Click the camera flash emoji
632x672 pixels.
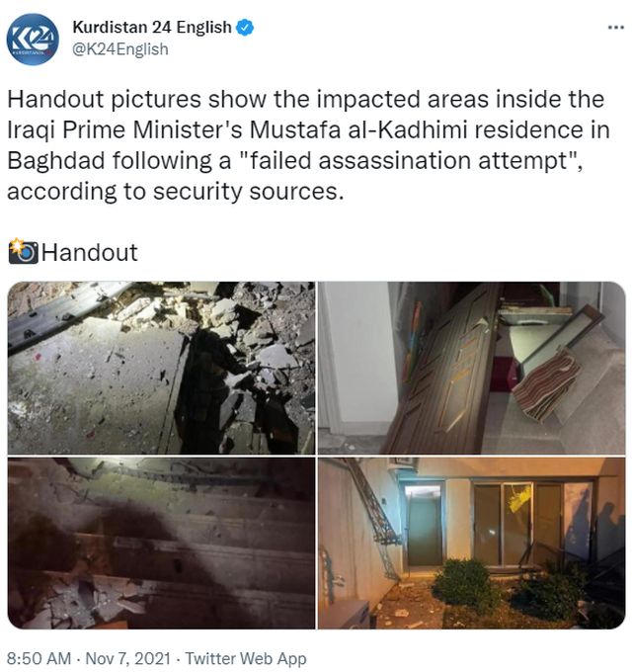click(23, 251)
